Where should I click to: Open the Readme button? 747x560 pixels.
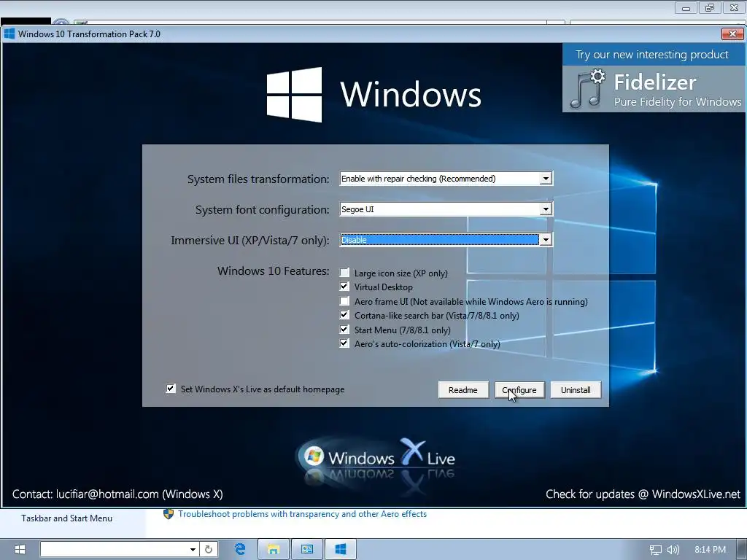463,390
